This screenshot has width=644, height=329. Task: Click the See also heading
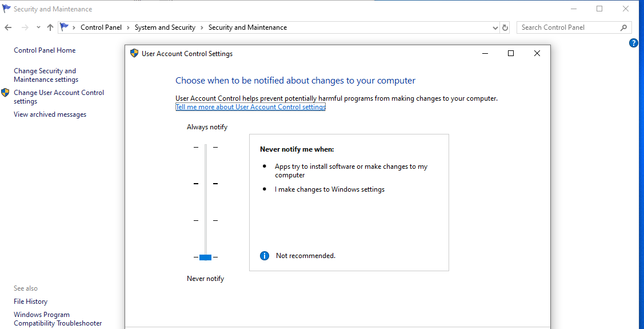26,288
